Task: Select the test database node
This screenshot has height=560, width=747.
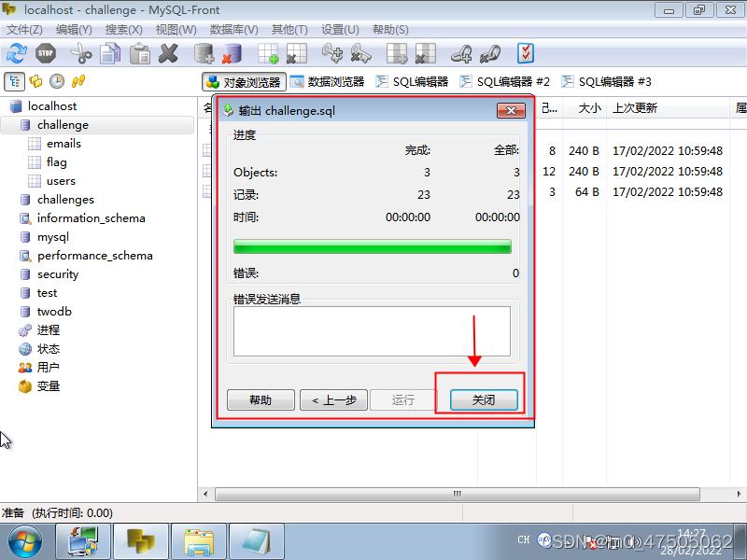Action: pyautogui.click(x=47, y=293)
